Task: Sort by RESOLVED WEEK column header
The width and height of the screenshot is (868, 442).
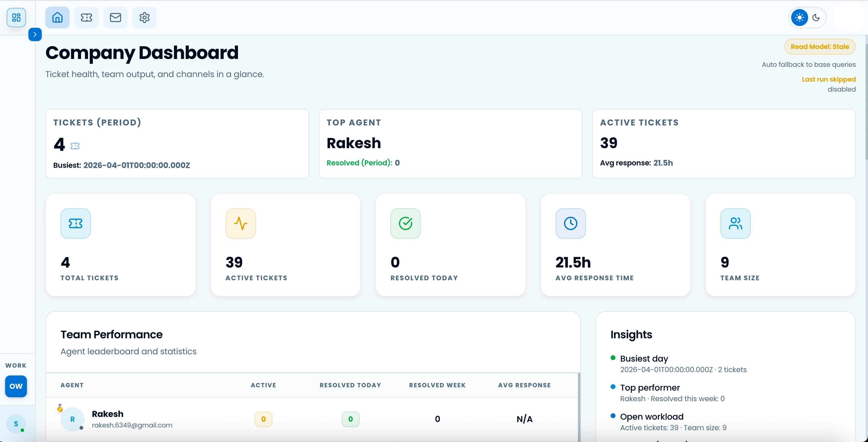Action: (437, 385)
